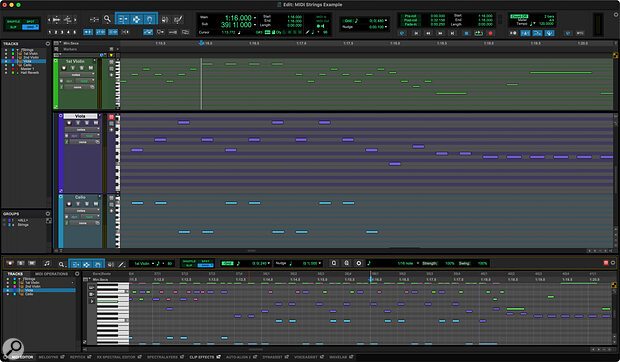Select the Grabber hand tool in the top toolbar
Viewport: 620px width, 362px height.
pos(149,19)
